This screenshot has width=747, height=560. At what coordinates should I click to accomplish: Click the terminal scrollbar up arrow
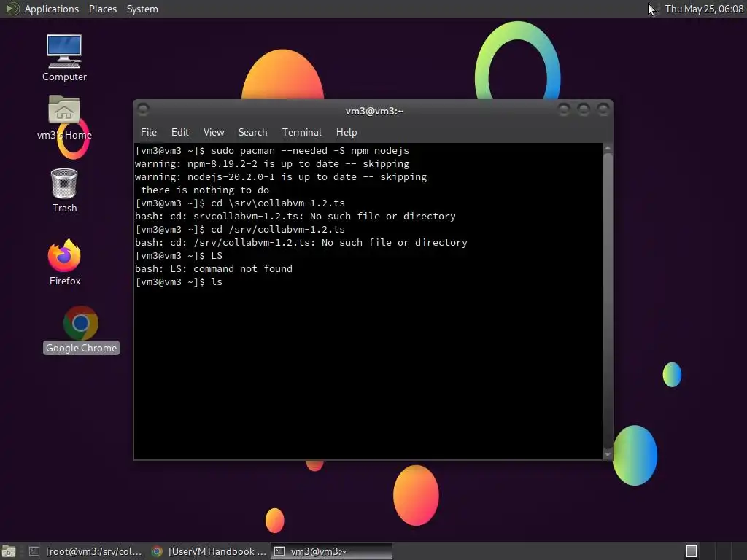(x=608, y=148)
